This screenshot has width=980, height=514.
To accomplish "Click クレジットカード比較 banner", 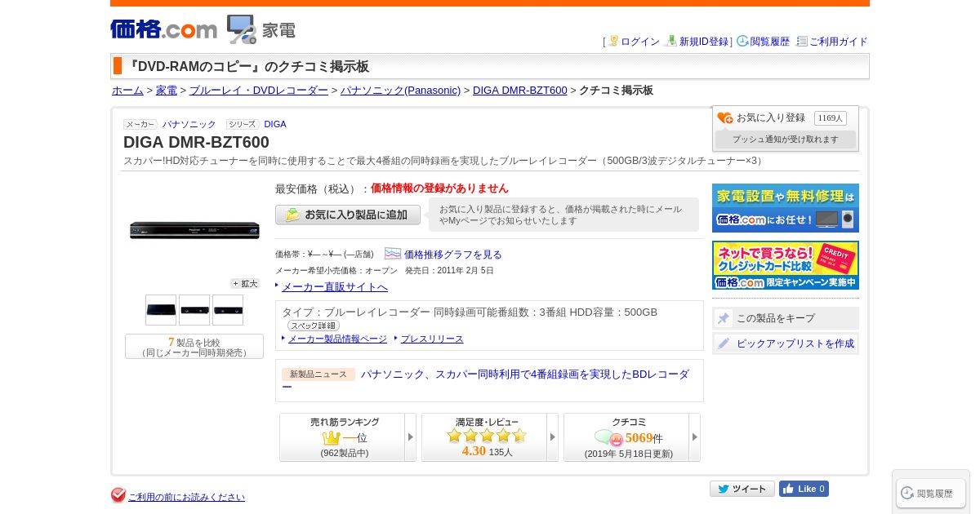I will pos(786,265).
